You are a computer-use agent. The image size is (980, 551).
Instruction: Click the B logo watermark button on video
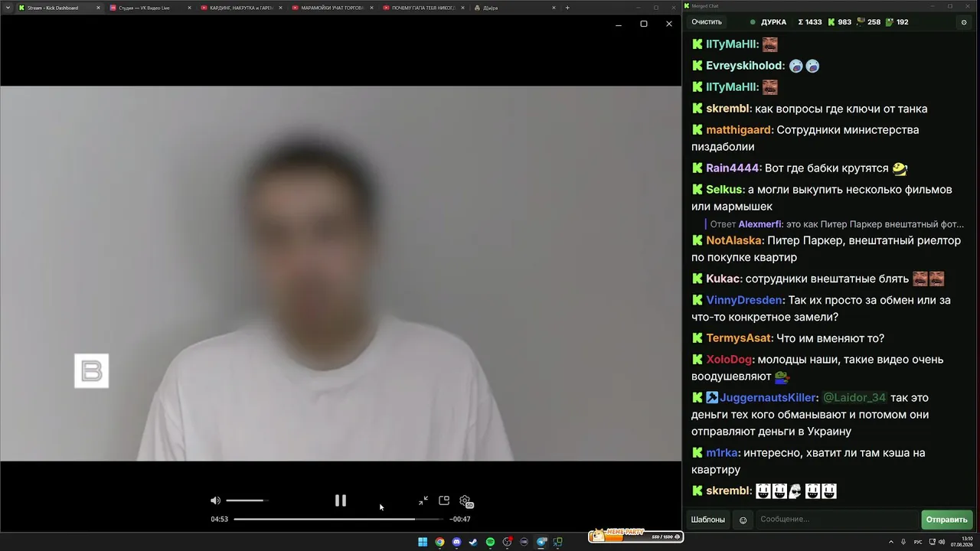coord(91,371)
